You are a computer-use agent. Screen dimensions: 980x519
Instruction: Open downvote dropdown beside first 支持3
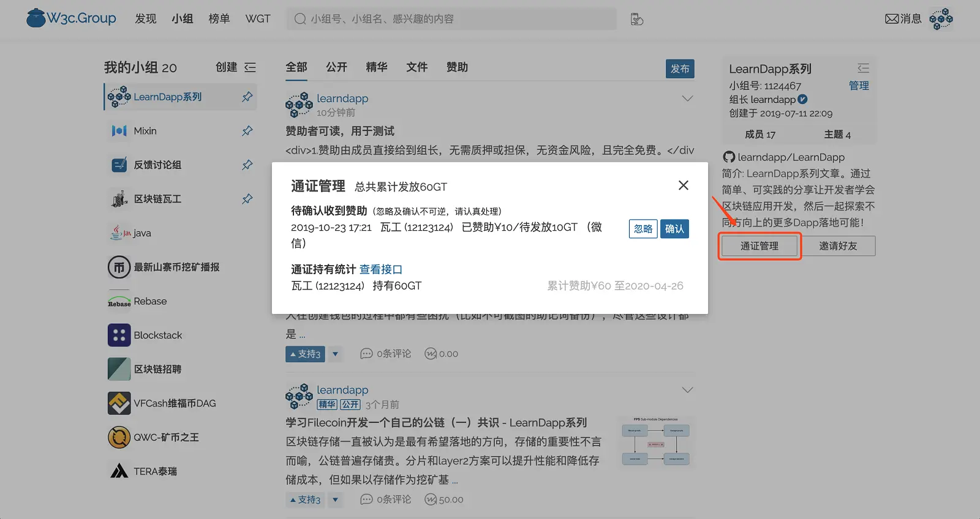tap(335, 354)
